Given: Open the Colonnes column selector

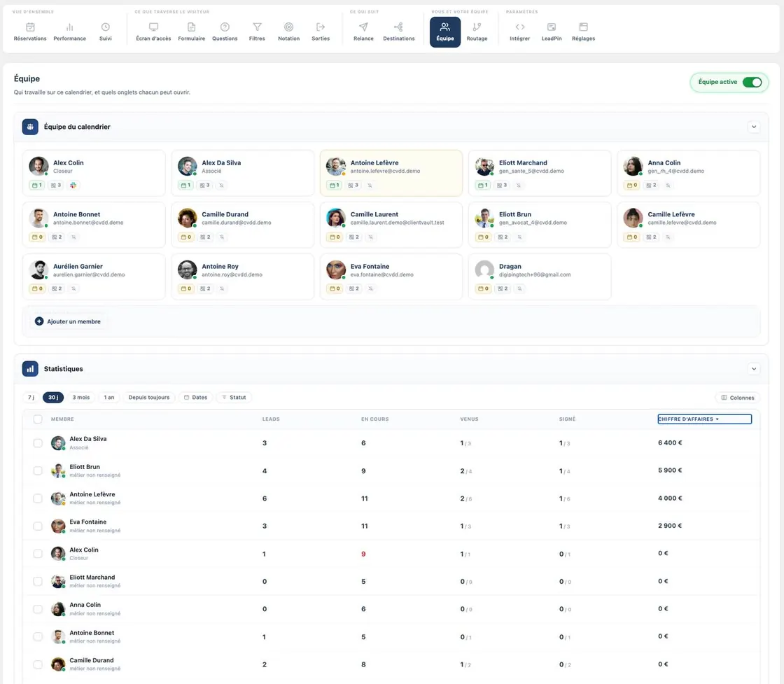Looking at the screenshot, I should (738, 398).
